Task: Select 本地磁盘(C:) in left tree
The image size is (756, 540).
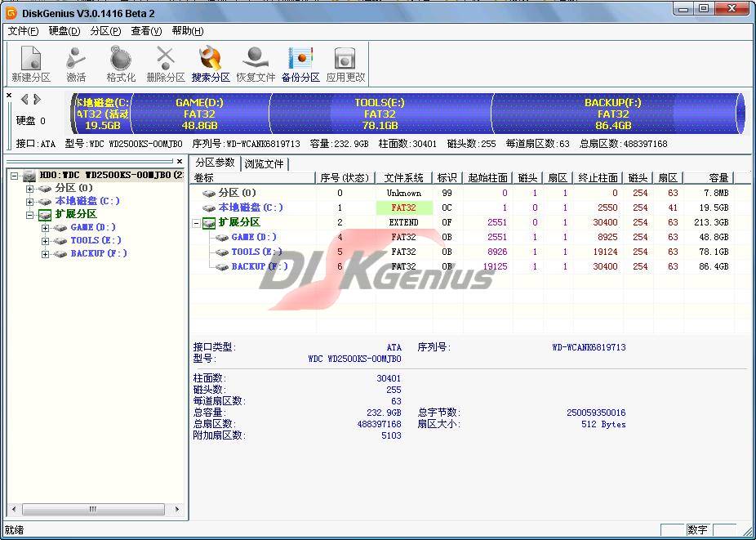Action: click(x=87, y=201)
